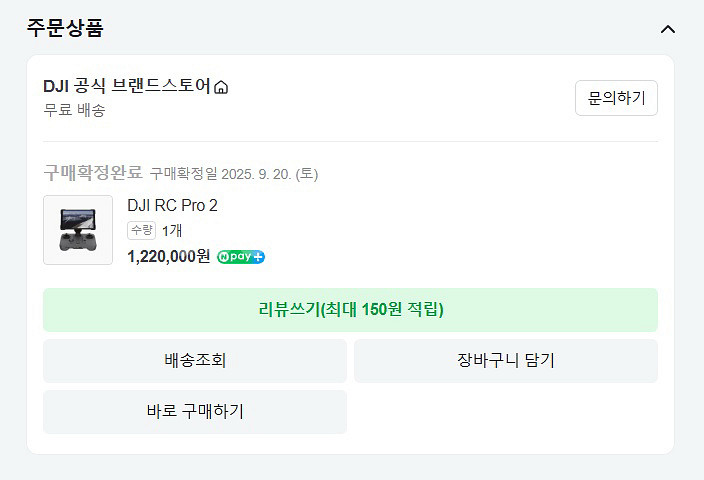Visit the DJI 공식 브랜드스토어 store link

127,87
